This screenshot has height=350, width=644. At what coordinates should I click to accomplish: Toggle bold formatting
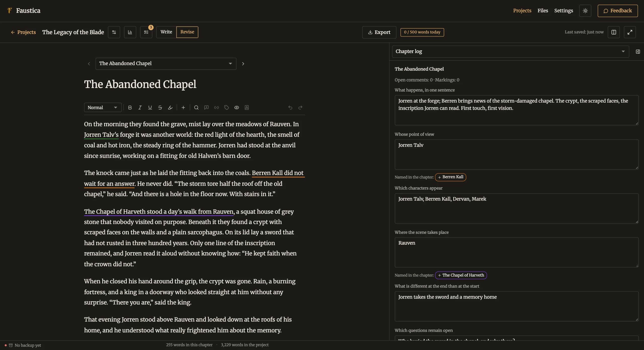(x=130, y=108)
